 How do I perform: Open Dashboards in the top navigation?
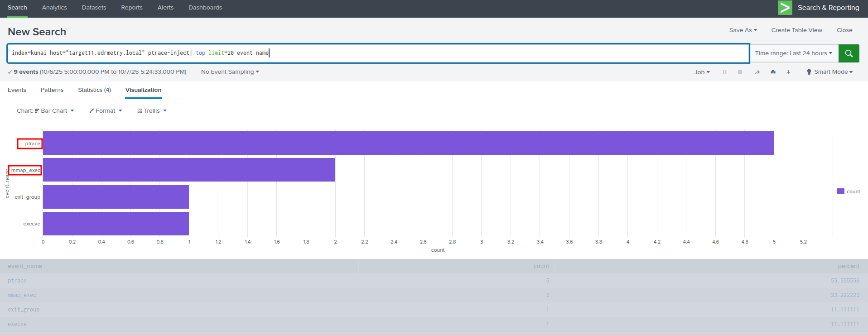[x=205, y=8]
